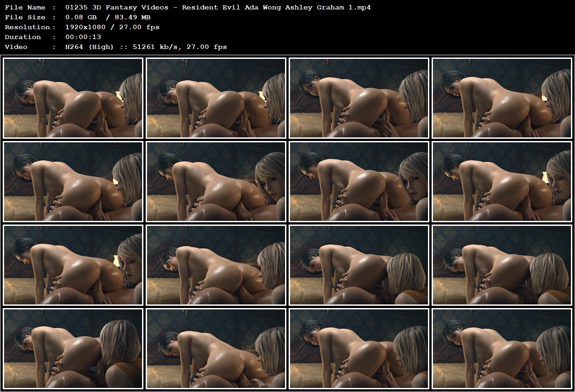Click the File Name label in header
The width and height of the screenshot is (575, 392).
pyautogui.click(x=25, y=7)
